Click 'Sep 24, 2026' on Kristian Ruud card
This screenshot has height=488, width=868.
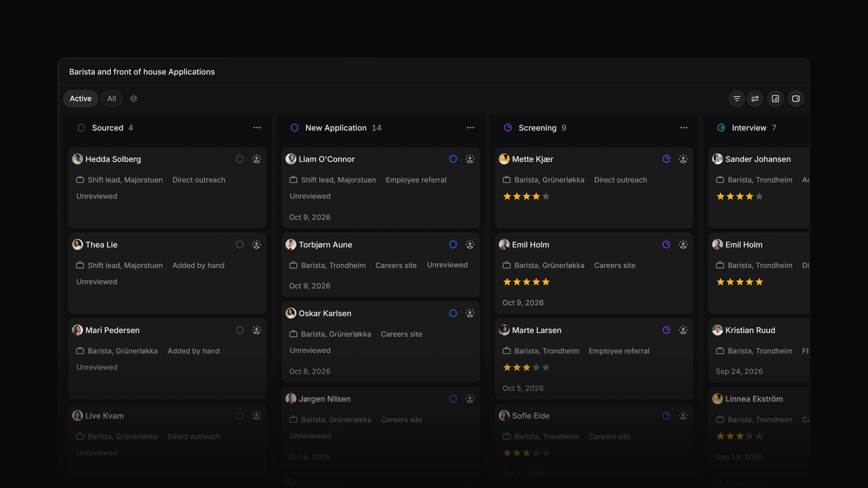pos(739,371)
